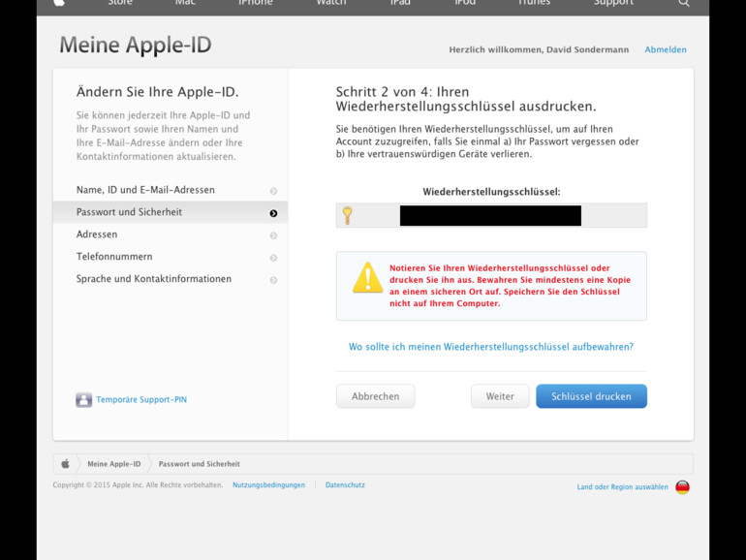
Task: Click the yellow warning triangle icon
Action: (x=367, y=277)
